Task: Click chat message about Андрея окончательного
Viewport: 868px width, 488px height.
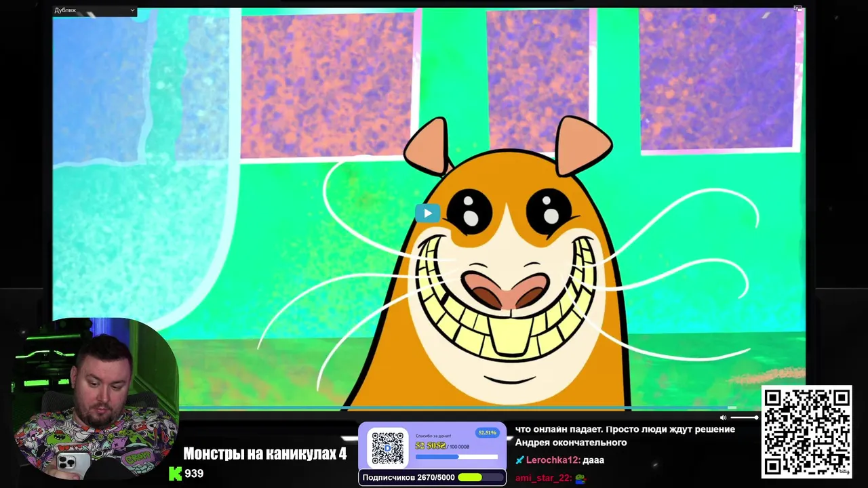Action: coord(625,436)
